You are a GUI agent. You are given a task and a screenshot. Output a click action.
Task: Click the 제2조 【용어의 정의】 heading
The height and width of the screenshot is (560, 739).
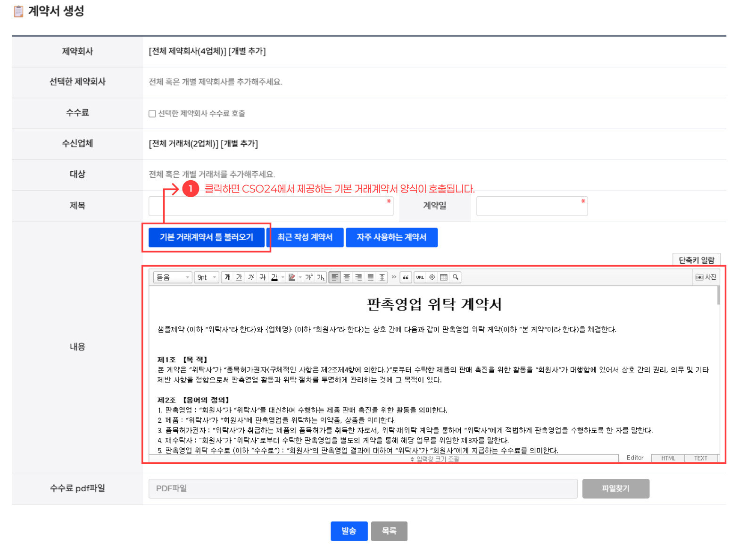click(x=193, y=400)
